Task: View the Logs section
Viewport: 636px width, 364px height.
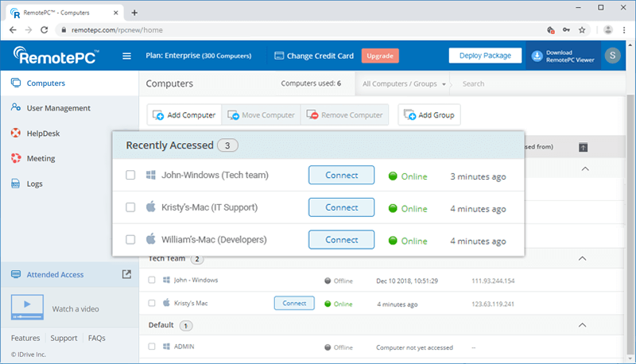Action: pos(34,184)
